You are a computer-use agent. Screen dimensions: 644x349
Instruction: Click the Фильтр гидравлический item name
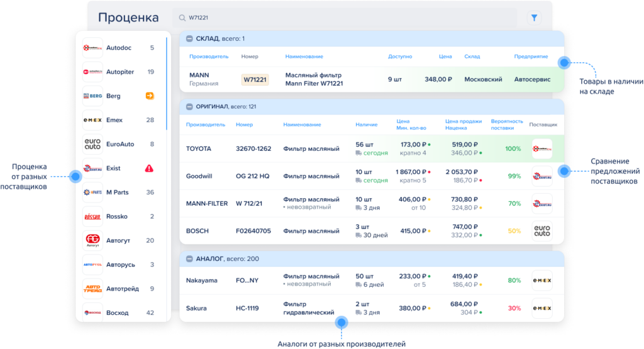coord(308,308)
